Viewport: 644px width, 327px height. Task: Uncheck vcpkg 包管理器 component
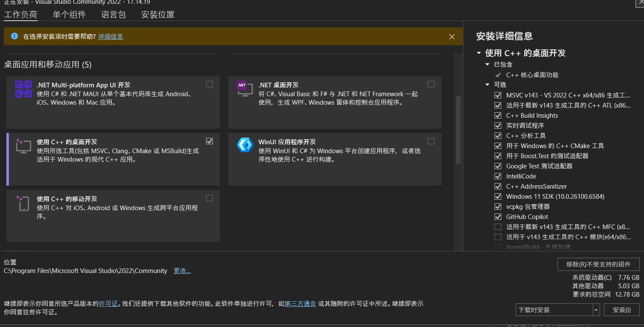click(x=498, y=207)
